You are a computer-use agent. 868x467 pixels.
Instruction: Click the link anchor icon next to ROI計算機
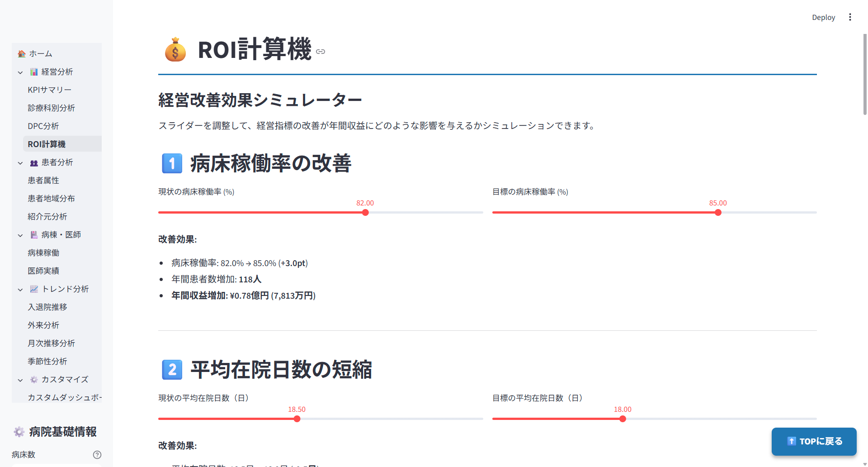click(x=321, y=52)
